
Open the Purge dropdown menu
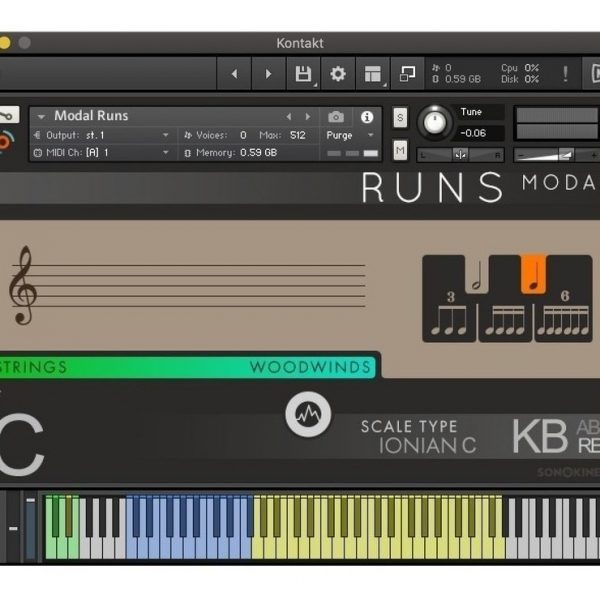(x=350, y=135)
